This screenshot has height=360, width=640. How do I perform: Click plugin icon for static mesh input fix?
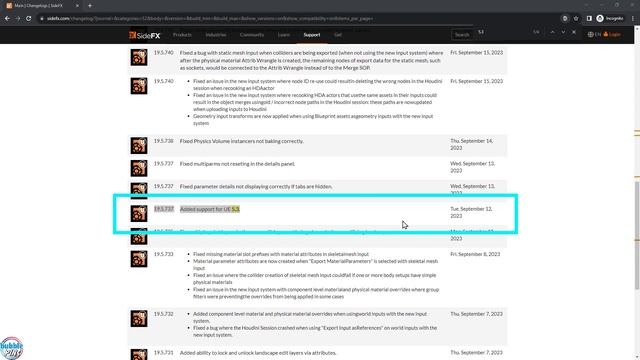click(x=139, y=57)
